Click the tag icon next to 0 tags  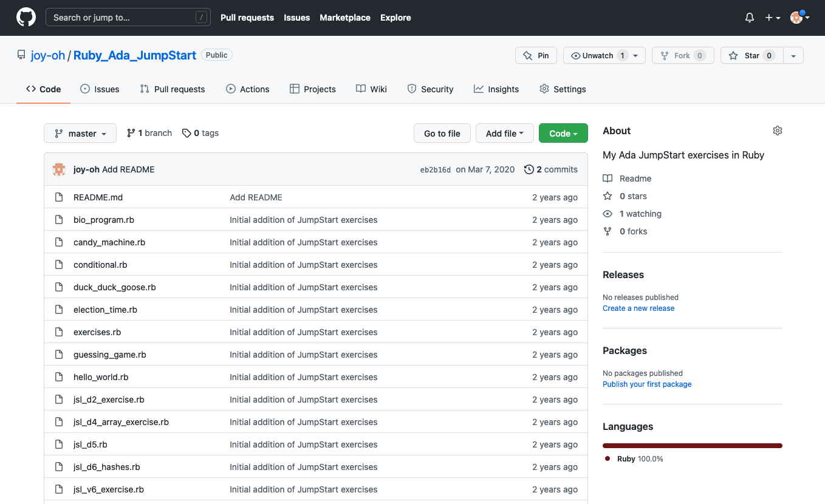tap(187, 133)
